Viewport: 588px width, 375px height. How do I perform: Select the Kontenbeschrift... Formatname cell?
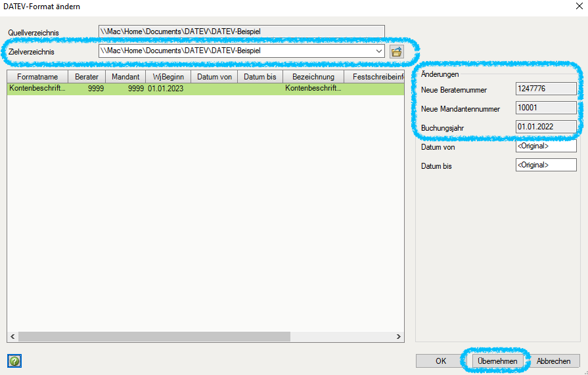click(x=37, y=89)
